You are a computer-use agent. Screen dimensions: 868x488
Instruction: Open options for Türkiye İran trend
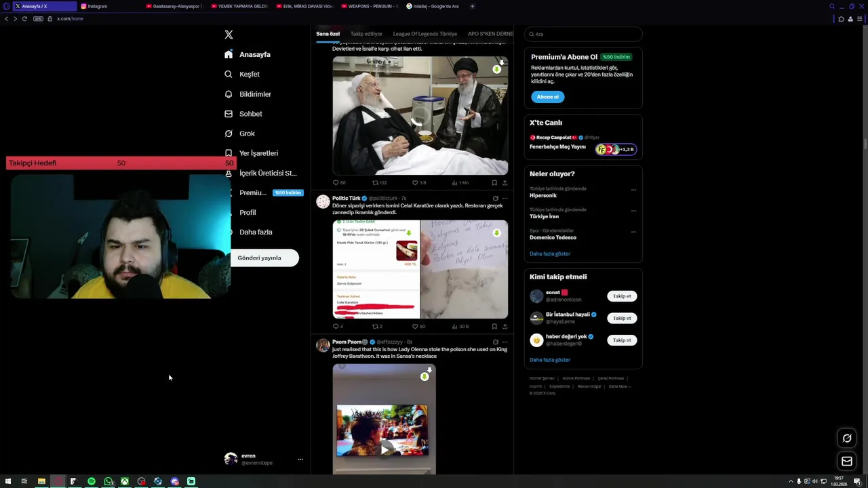click(x=633, y=211)
